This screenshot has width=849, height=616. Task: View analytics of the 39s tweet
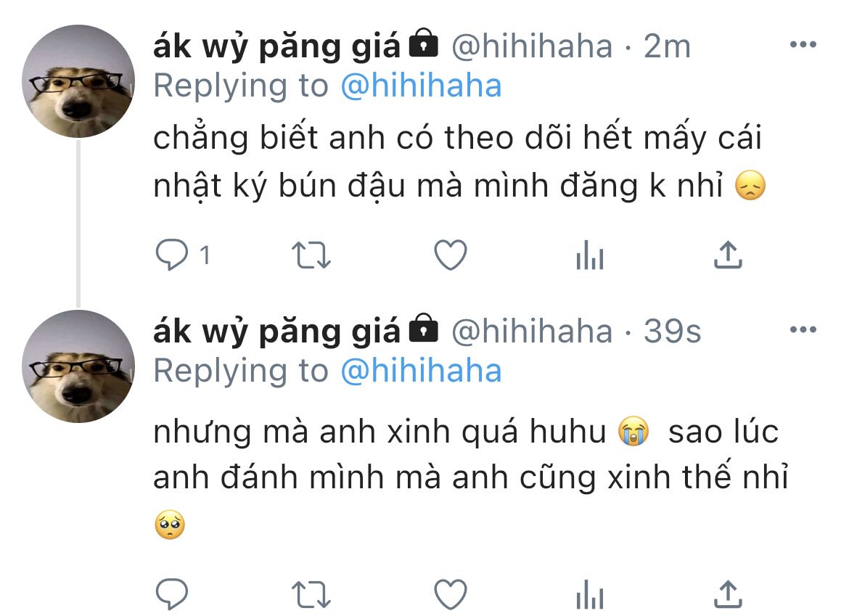[x=590, y=594]
